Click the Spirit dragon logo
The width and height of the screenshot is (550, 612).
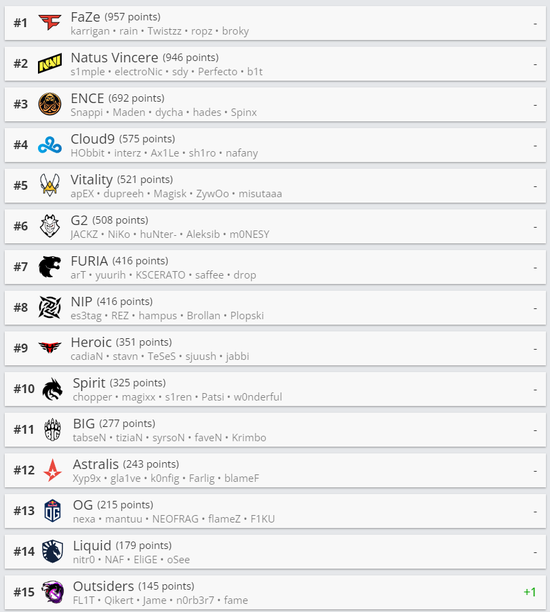point(52,389)
